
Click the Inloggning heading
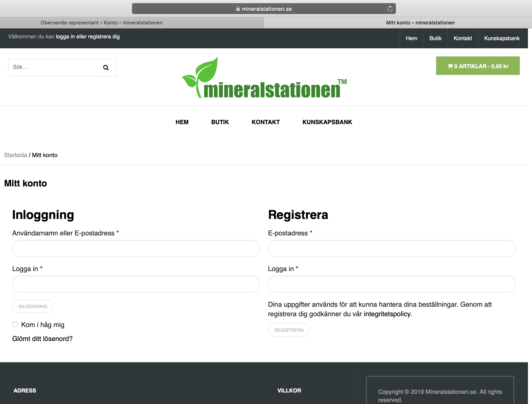pos(43,215)
